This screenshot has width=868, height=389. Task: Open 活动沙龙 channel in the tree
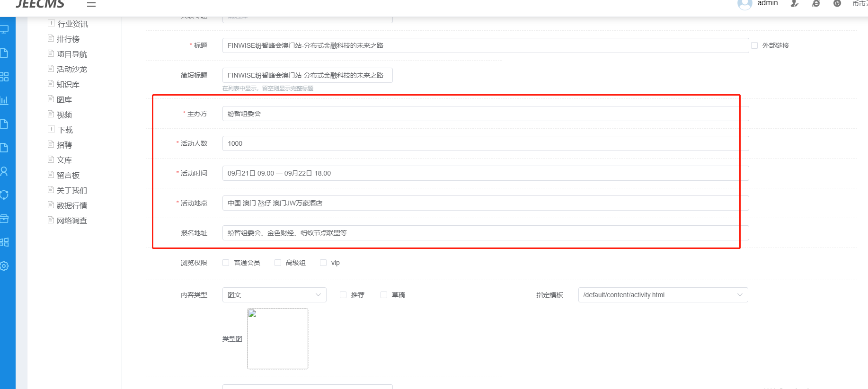tap(72, 70)
